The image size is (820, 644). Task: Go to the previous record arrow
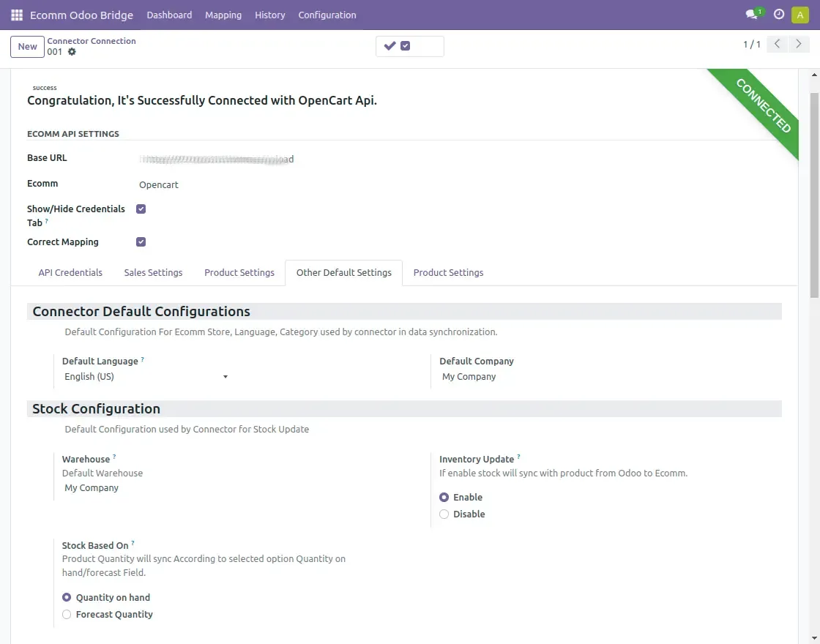click(x=778, y=45)
